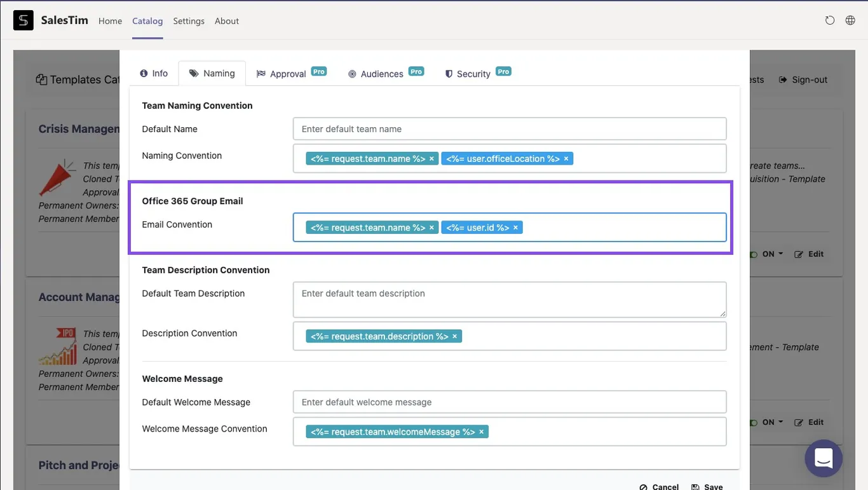The image size is (868, 490).
Task: Click the Account Management IPO chart thumbnail
Action: tap(57, 346)
